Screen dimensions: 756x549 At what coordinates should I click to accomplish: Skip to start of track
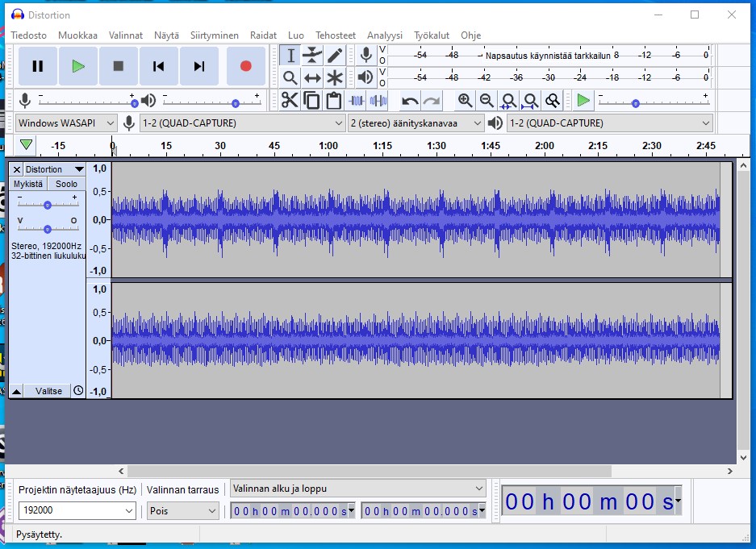click(x=159, y=66)
